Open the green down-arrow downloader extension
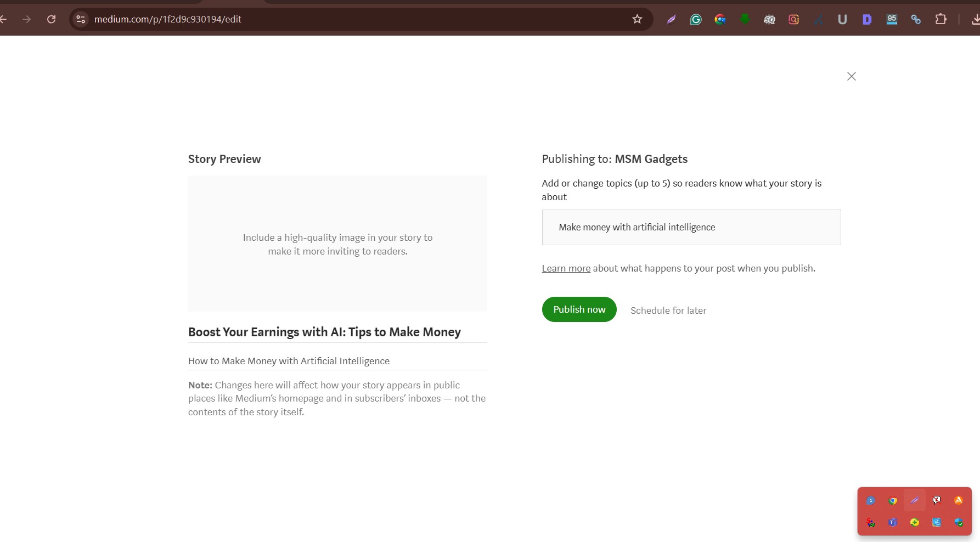Screen dimensions: 980x542 click(x=745, y=20)
